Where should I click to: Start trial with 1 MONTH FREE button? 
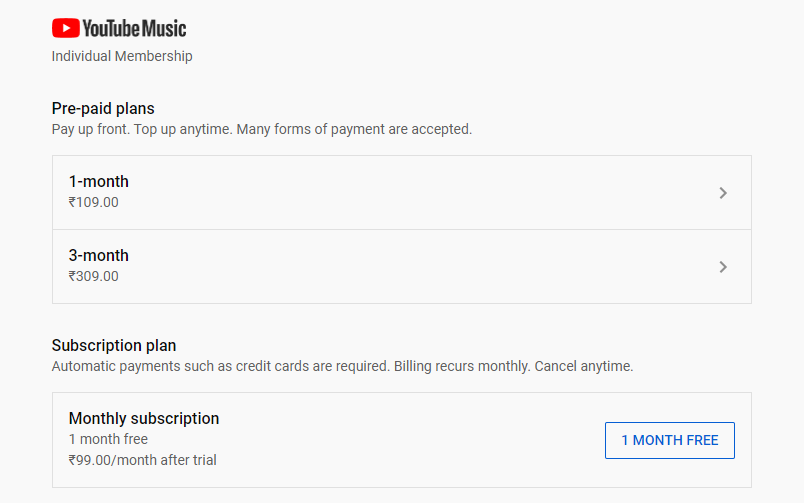(670, 440)
